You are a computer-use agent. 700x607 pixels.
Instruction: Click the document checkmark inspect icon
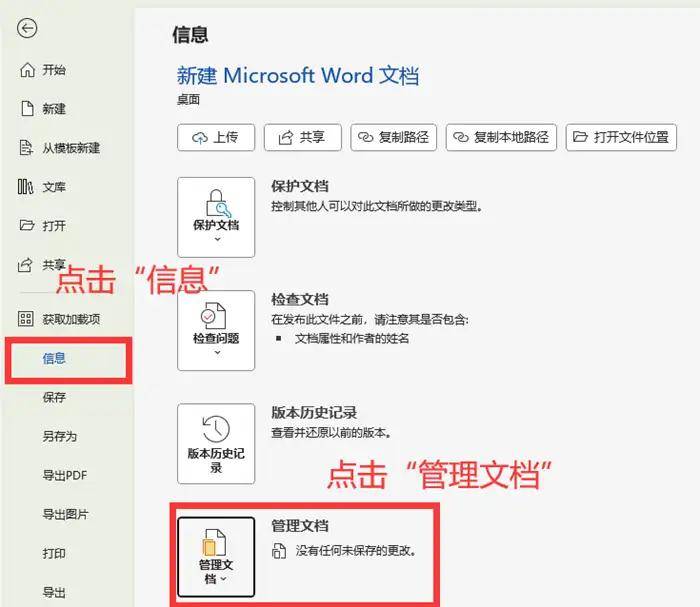point(213,316)
